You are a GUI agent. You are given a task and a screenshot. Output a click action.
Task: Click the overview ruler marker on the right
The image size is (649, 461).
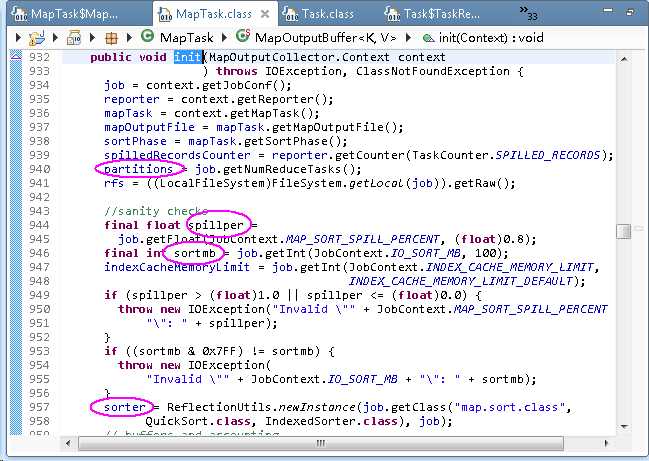point(638,228)
